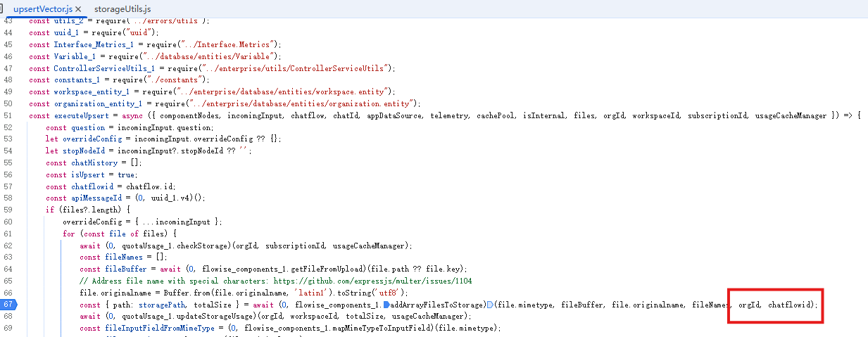The height and width of the screenshot is (337, 868).
Task: Click the storagePath variable on line 67
Action: [159, 305]
